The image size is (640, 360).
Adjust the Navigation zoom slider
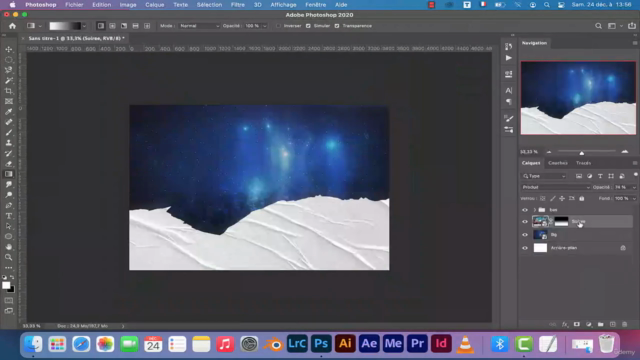tap(582, 152)
